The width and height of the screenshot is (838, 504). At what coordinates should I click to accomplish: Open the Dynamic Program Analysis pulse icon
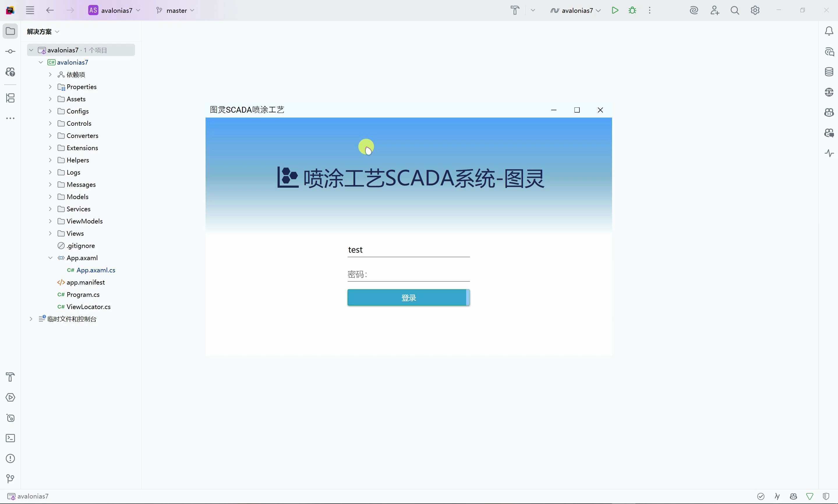click(x=829, y=154)
